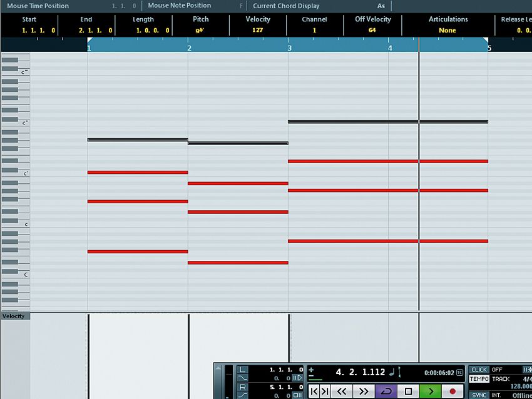The image size is (532, 399).
Task: Activate the Cycle loop icon in transport
Action: [386, 390]
